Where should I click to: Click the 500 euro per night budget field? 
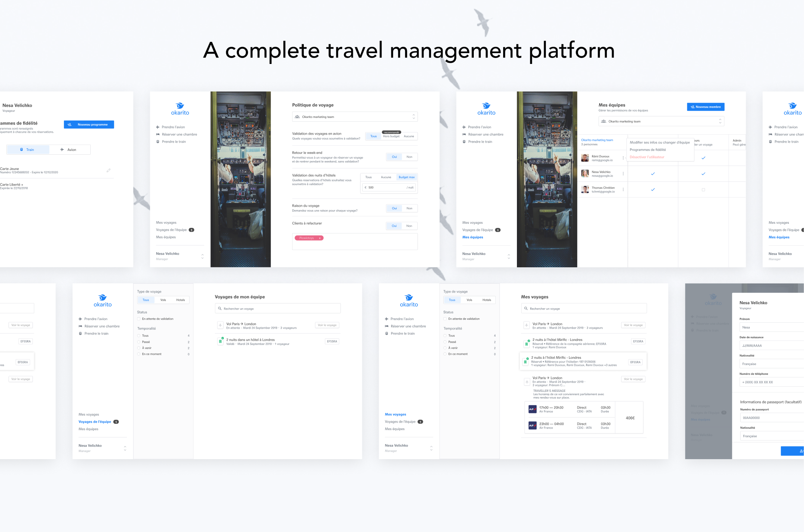click(x=389, y=187)
